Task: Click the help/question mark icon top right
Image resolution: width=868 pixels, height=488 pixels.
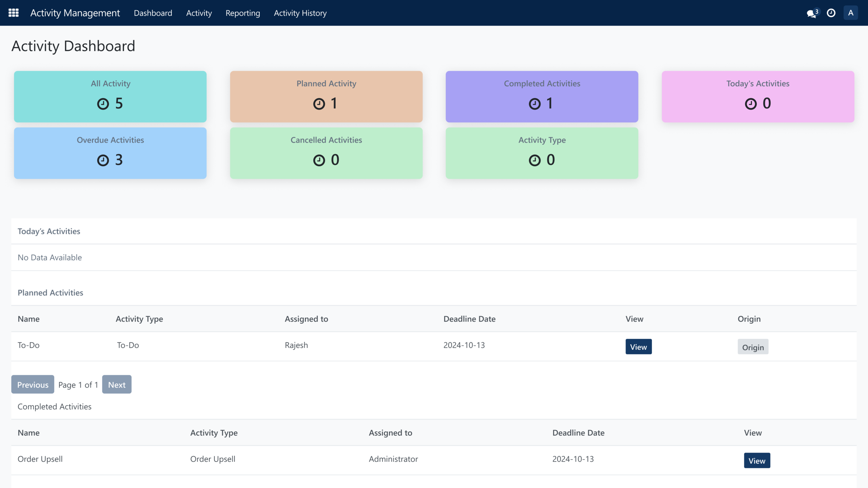Action: coord(832,13)
